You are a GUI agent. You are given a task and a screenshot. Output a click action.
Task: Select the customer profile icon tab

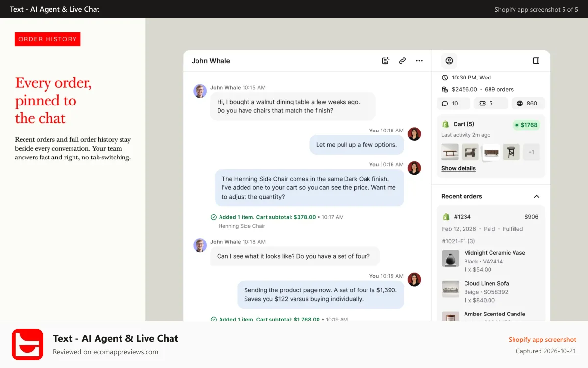click(449, 61)
